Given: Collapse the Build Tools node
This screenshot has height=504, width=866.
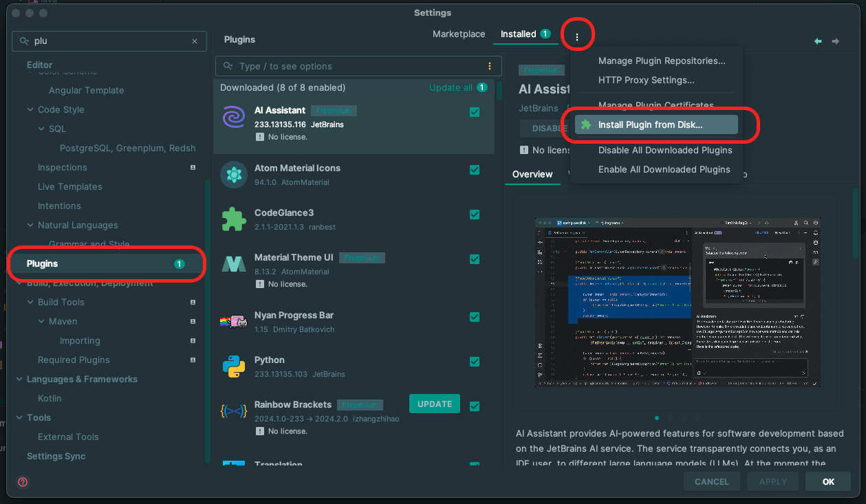Looking at the screenshot, I should click(x=30, y=302).
